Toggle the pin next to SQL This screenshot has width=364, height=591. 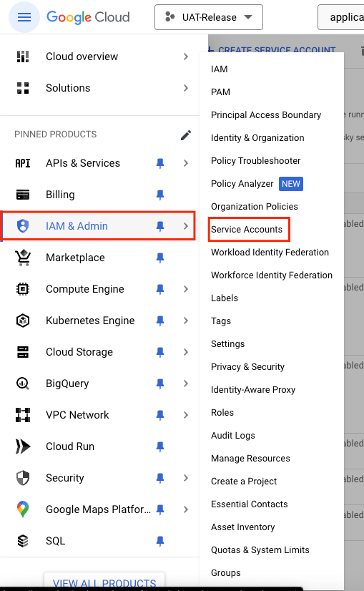click(160, 541)
